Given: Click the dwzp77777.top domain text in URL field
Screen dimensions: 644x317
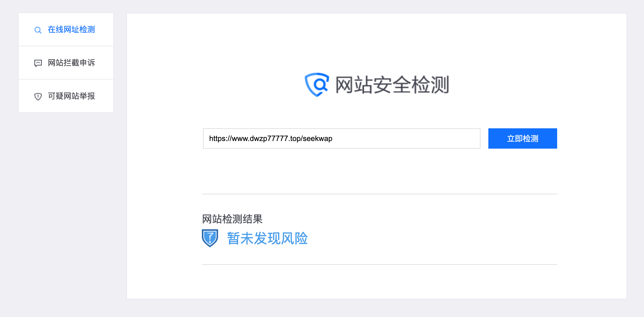Looking at the screenshot, I should [x=275, y=138].
